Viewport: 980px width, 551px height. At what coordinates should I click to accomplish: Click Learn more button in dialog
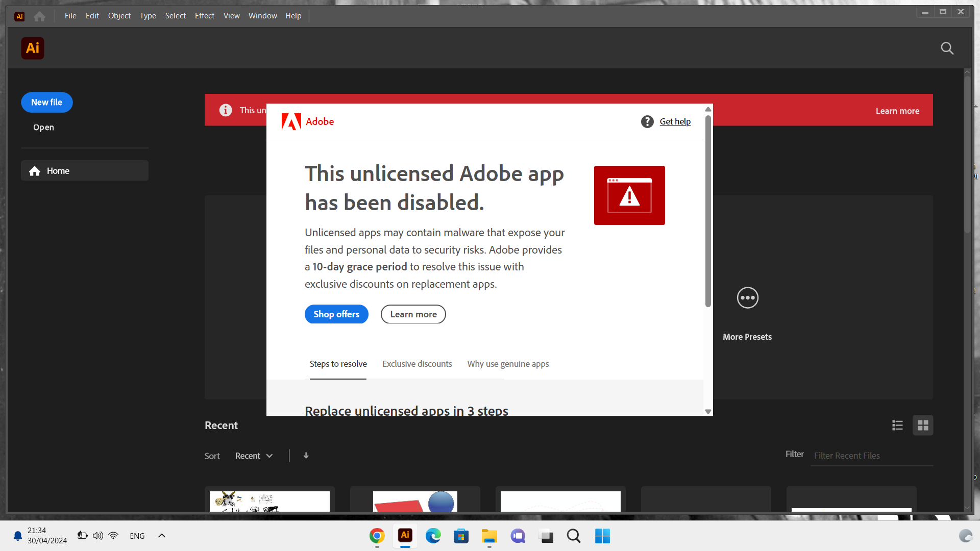(x=413, y=314)
